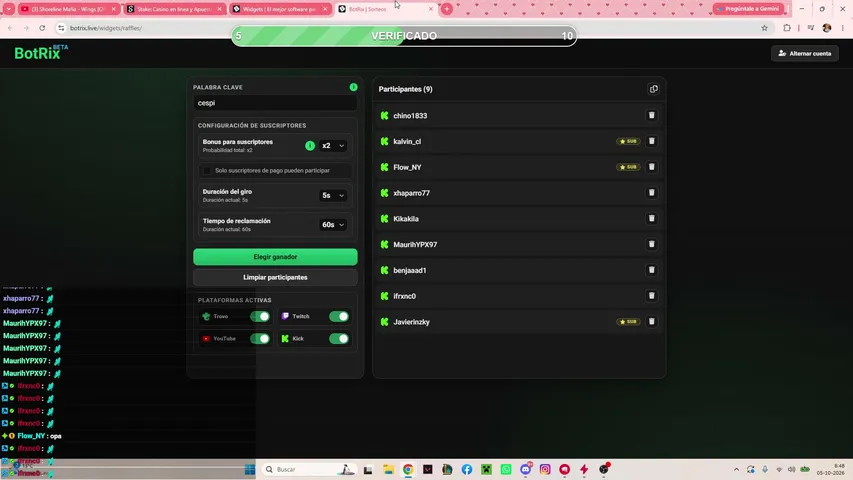Click the taskbar clock and date
Image resolution: width=853 pixels, height=480 pixels.
[831, 469]
